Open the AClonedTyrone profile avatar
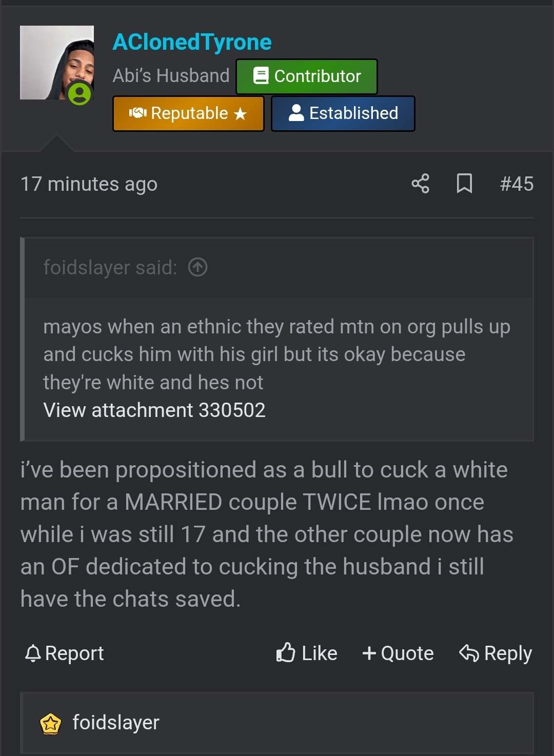 [57, 63]
